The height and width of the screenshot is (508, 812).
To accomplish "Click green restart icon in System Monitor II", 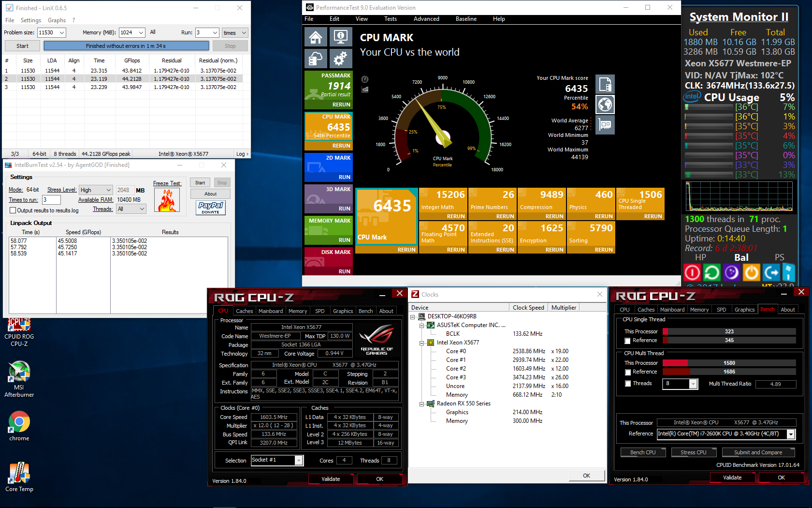I will (x=711, y=273).
